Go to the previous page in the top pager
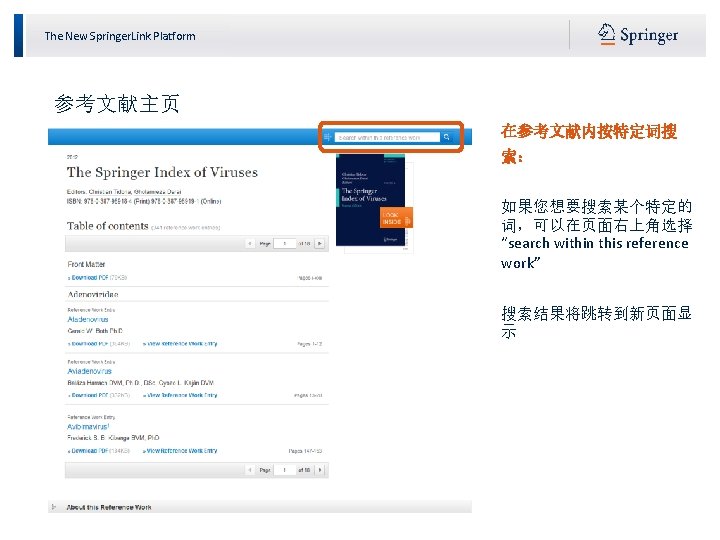 [250, 243]
